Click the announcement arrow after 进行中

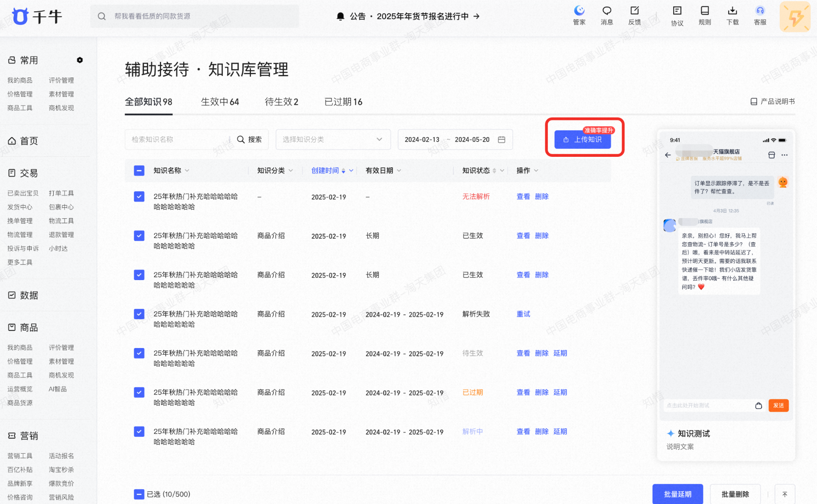click(x=476, y=16)
